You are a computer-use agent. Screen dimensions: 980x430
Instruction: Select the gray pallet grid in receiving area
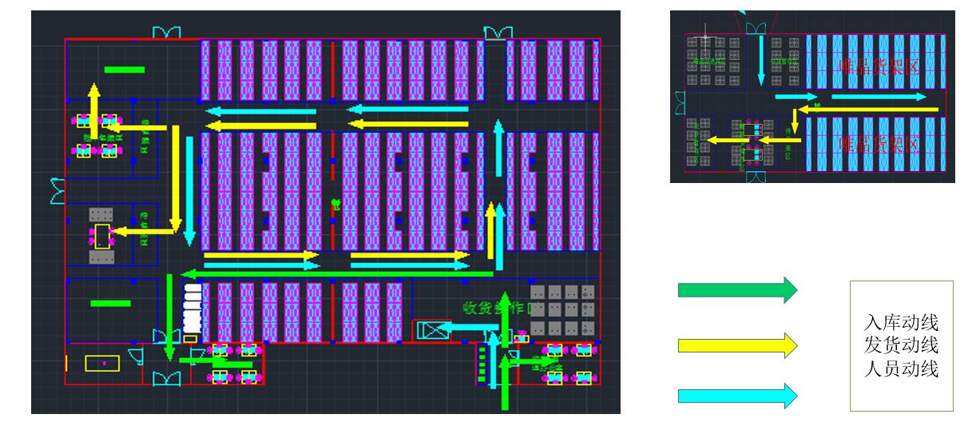pos(562,309)
